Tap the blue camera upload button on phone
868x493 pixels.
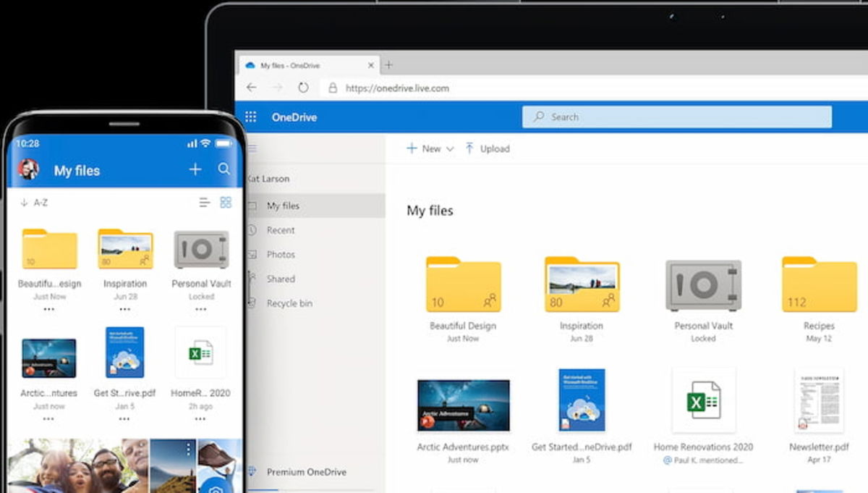point(216,489)
